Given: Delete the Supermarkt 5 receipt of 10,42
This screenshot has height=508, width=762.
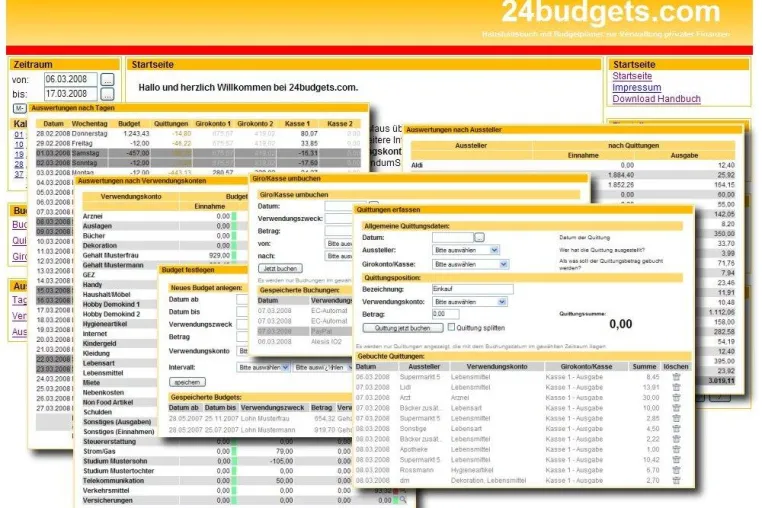Looking at the screenshot, I should [676, 459].
